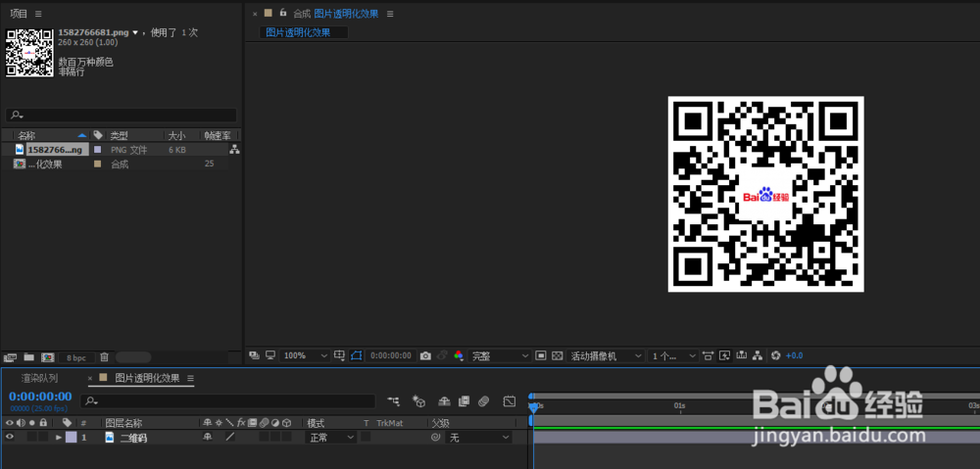This screenshot has height=469, width=980.
Task: Toggle Draft 3D icon in timeline
Action: tap(418, 400)
